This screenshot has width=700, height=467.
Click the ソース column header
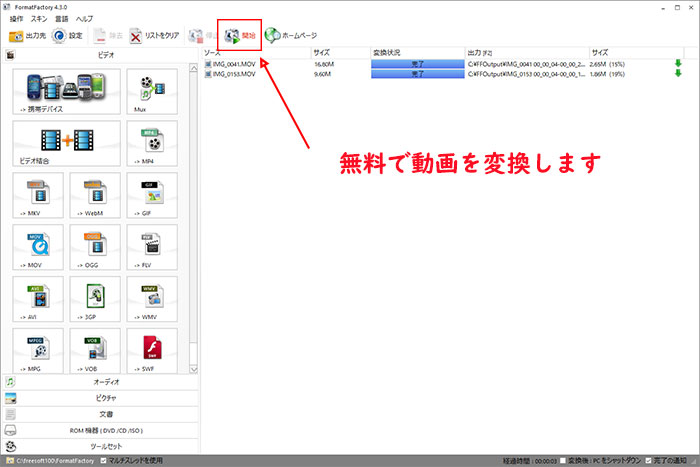tap(256, 53)
